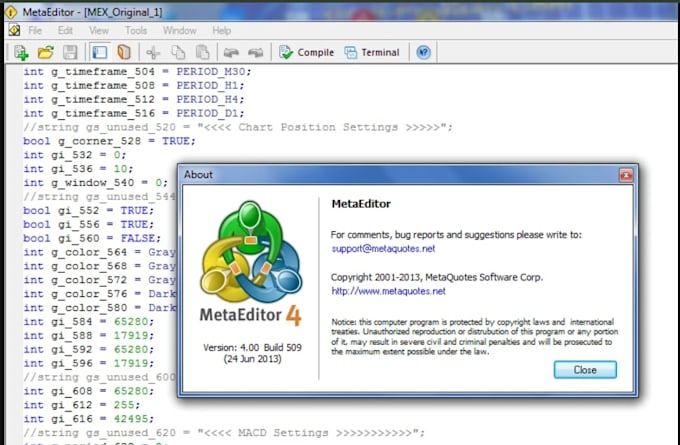Click 'Version: 4.00 Build 509' text
This screenshot has height=445, width=680.
tap(252, 347)
